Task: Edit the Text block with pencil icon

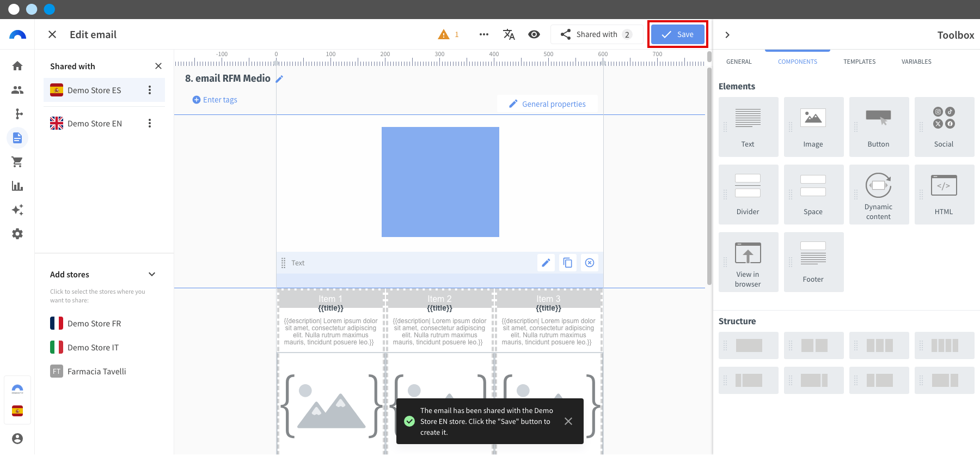Action: (x=546, y=263)
